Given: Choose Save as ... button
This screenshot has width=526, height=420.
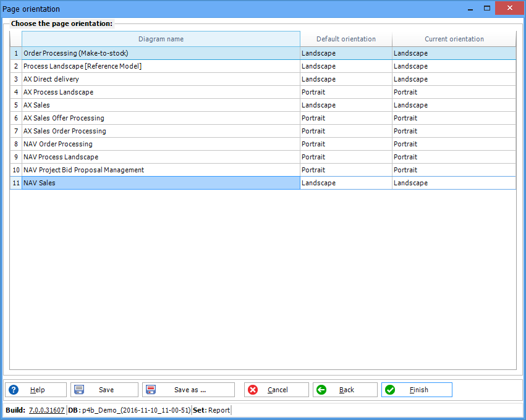Looking at the screenshot, I should coord(189,390).
